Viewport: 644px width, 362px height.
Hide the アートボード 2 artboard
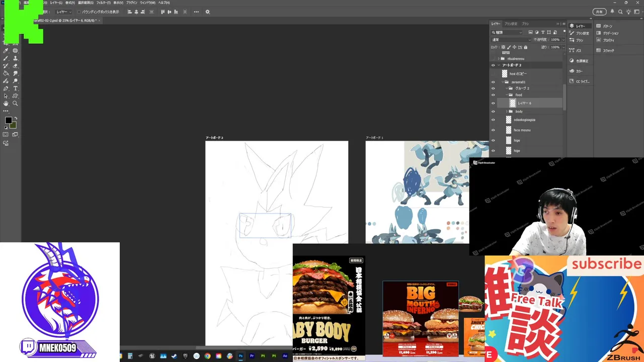coord(493,65)
